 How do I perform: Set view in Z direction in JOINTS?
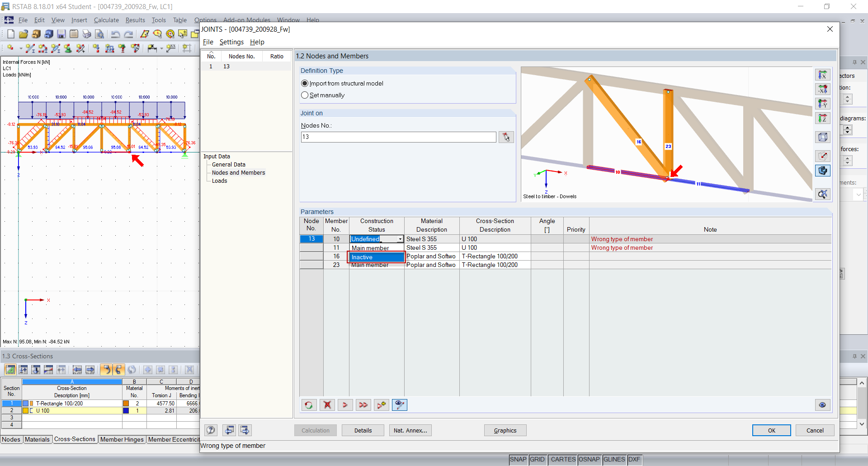tap(823, 118)
